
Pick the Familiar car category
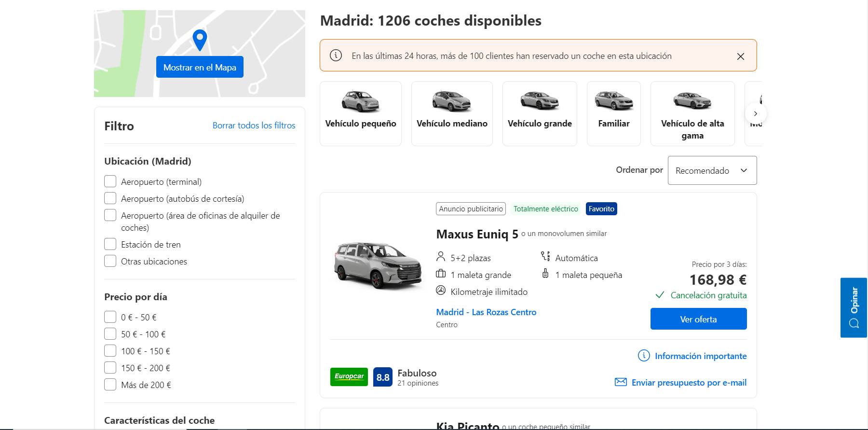613,114
